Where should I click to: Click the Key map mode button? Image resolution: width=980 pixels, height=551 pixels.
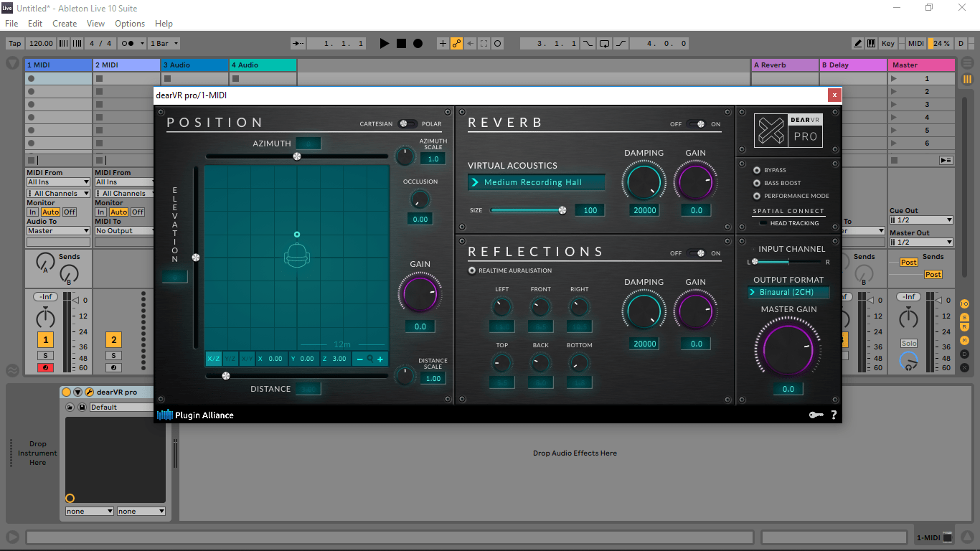[888, 44]
